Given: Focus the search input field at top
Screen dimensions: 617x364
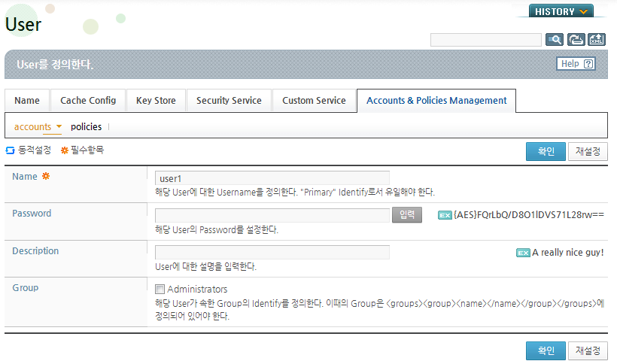Looking at the screenshot, I should click(x=486, y=40).
